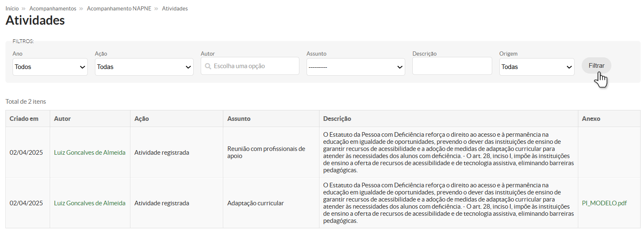Open PI_MODELO.pdf attachment link
The width and height of the screenshot is (644, 235).
604,203
